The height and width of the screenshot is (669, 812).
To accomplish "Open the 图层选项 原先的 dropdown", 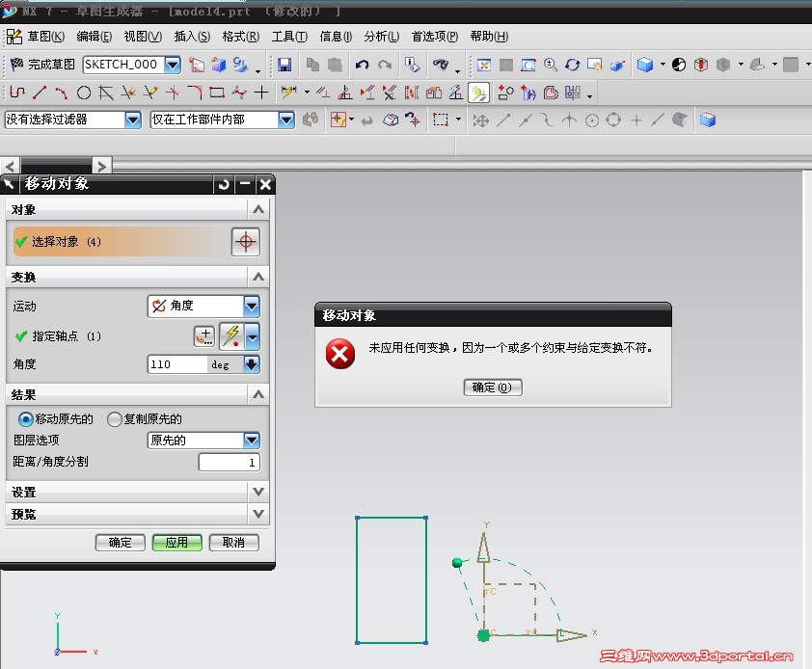I will tap(252, 441).
